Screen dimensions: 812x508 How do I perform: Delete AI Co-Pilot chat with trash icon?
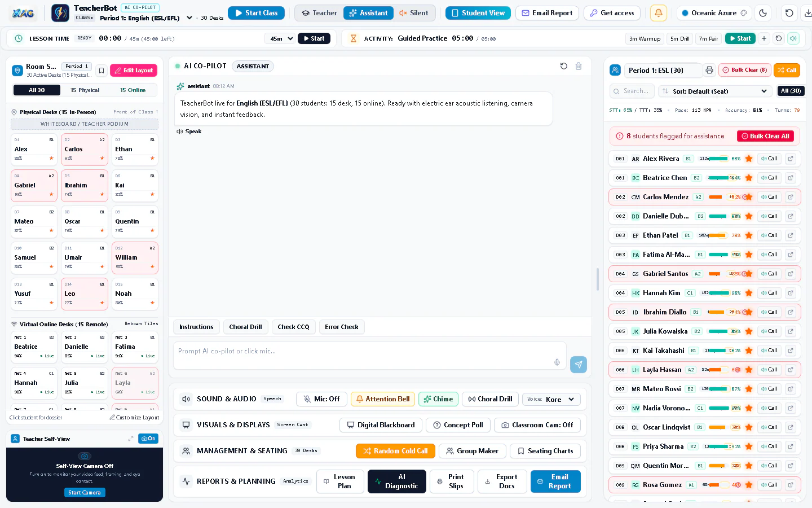[x=579, y=66]
